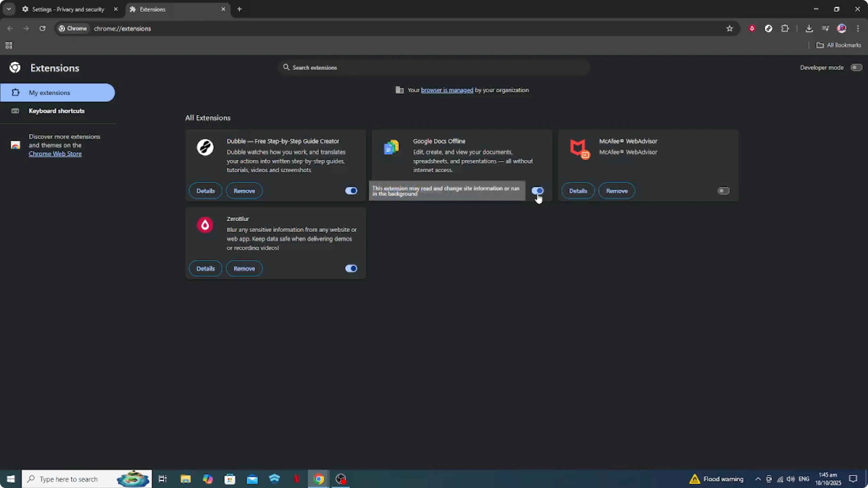Open Details for the ZeroBlur extension
The image size is (868, 488).
coord(205,269)
